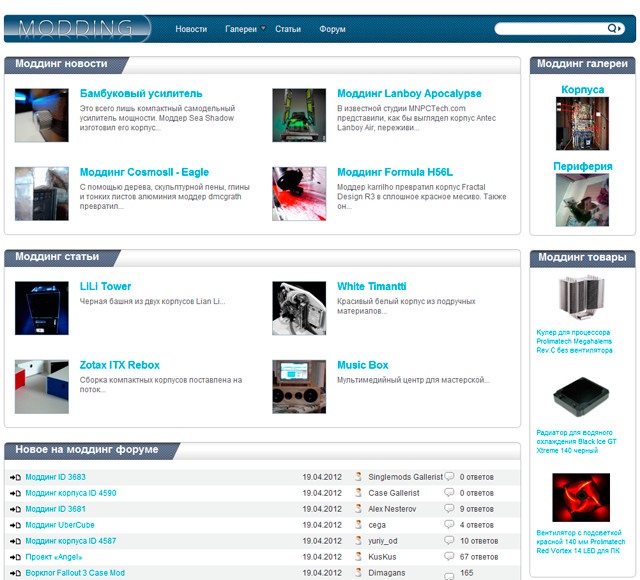Viewport: 640px width, 580px height.
Task: Open forum topic Fallout 3 Case Mod
Action: point(75,573)
